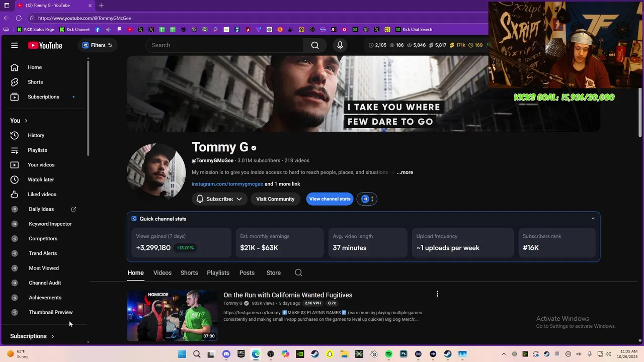The height and width of the screenshot is (362, 644).
Task: Switch to the Playlists channel tab
Action: pos(218,273)
